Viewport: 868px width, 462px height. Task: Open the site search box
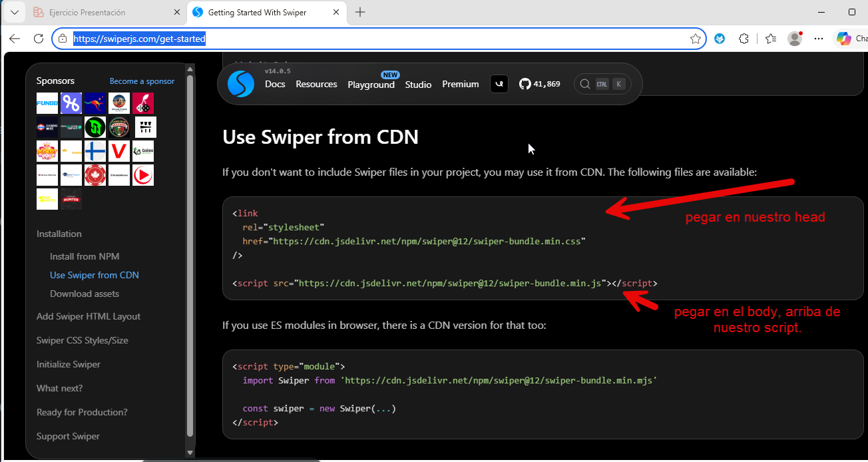602,84
